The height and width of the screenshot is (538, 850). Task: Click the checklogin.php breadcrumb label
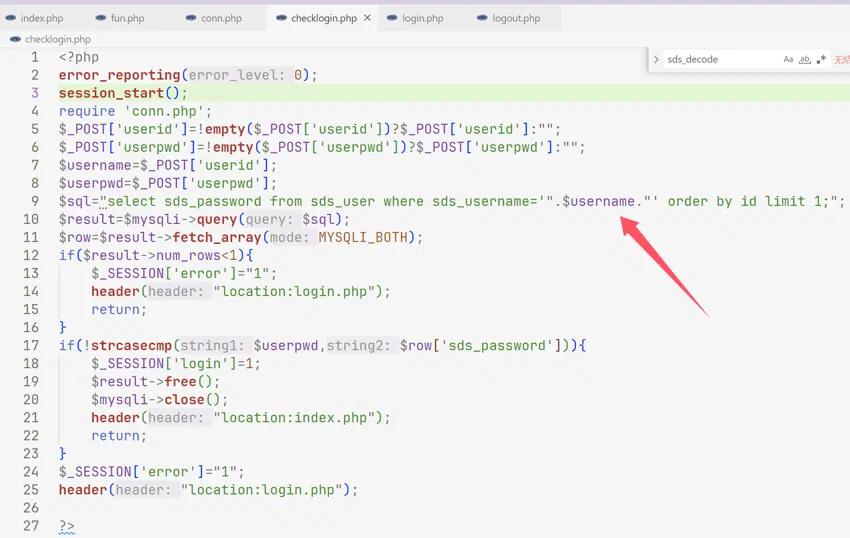pyautogui.click(x=58, y=39)
